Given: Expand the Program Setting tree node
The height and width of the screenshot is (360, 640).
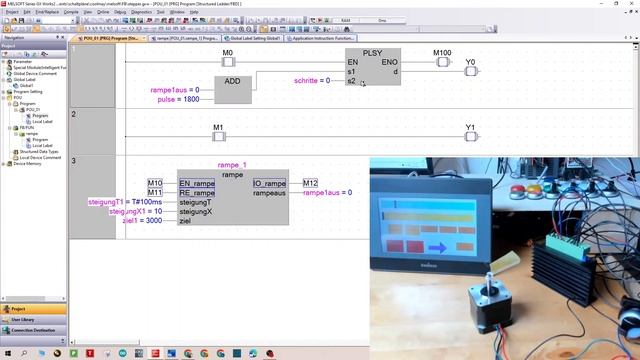Looking at the screenshot, I should [x=4, y=92].
